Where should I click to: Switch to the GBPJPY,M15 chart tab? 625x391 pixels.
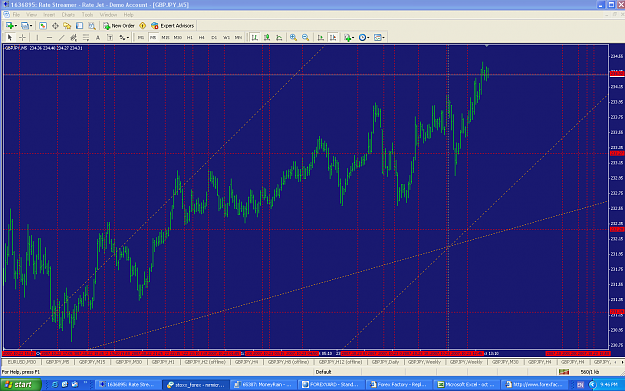(x=92, y=362)
